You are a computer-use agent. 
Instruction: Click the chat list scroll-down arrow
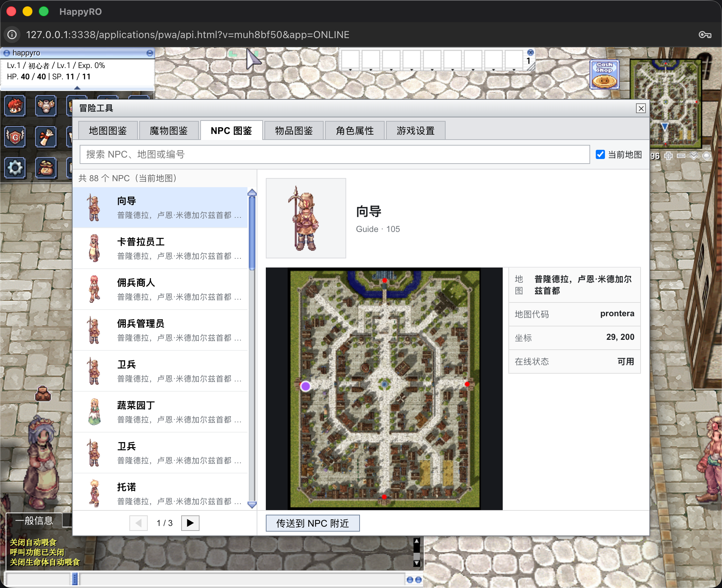pos(417,563)
